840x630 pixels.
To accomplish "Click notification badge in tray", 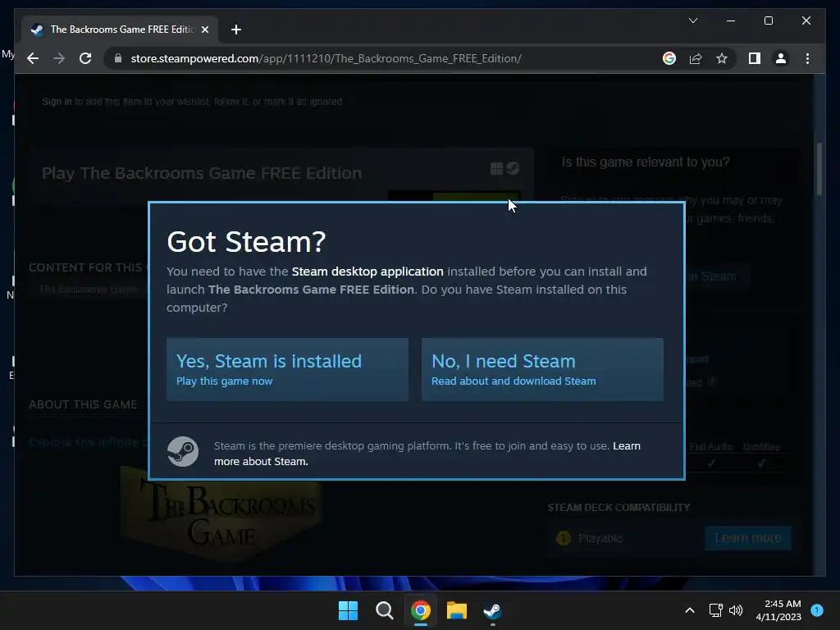I will [817, 610].
